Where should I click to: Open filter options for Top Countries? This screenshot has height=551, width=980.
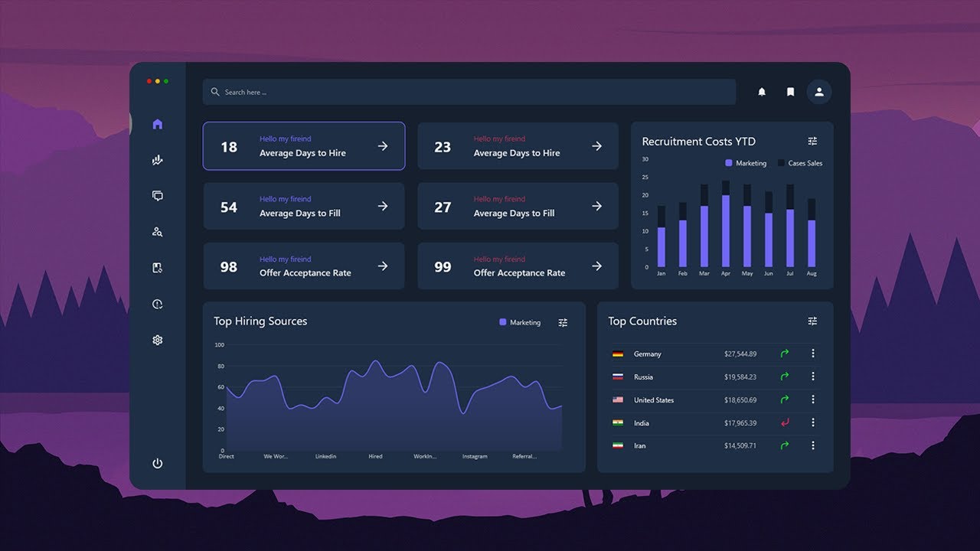(x=812, y=321)
